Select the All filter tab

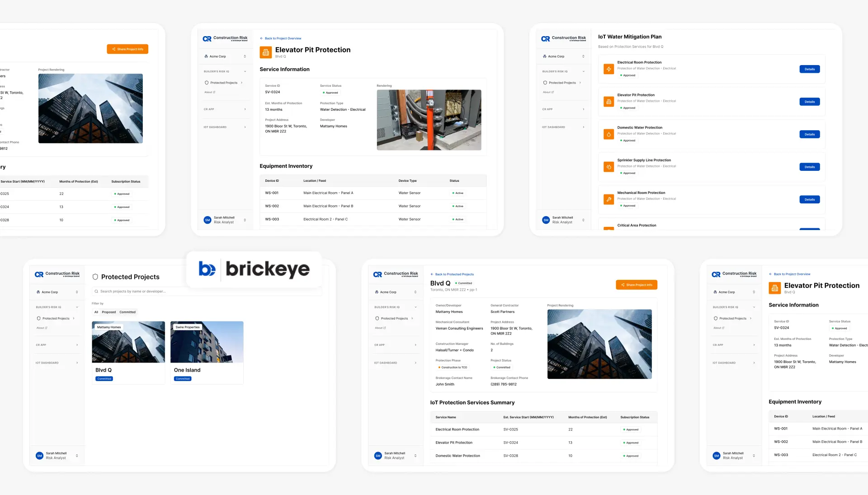pos(96,312)
